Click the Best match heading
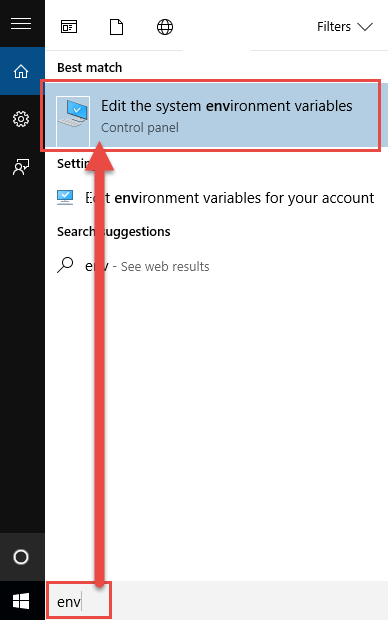 pos(89,67)
